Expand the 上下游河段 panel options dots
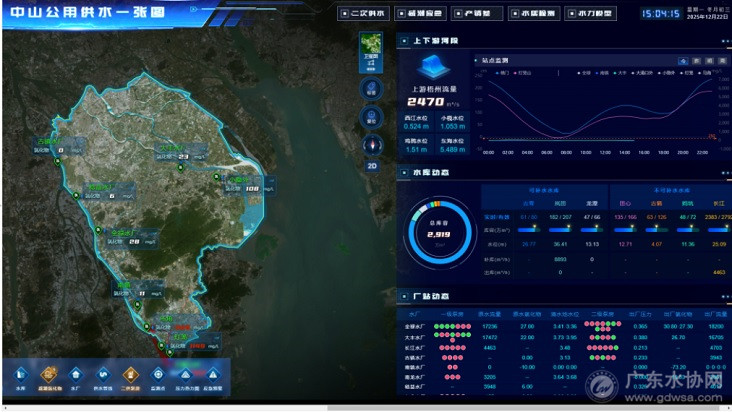This screenshot has width=732, height=412. pyautogui.click(x=724, y=41)
